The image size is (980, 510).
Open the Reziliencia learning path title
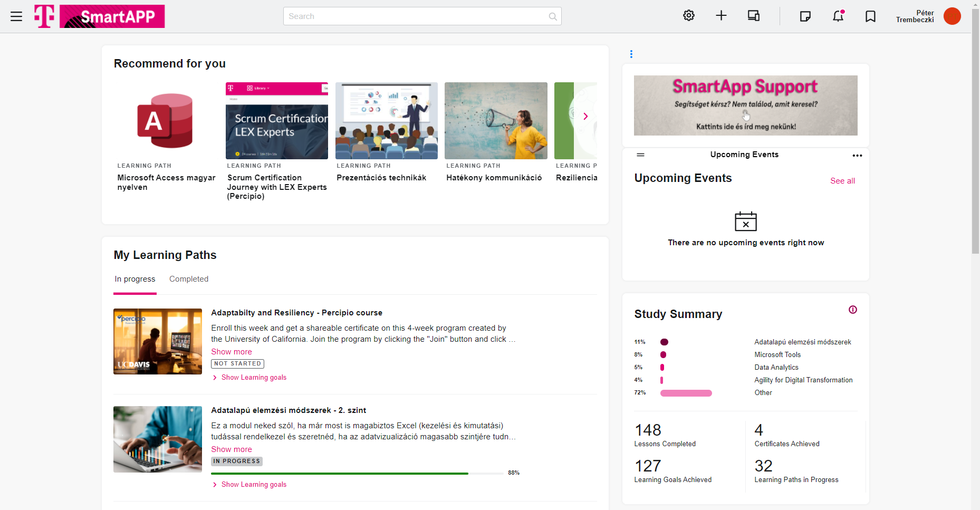tap(576, 178)
